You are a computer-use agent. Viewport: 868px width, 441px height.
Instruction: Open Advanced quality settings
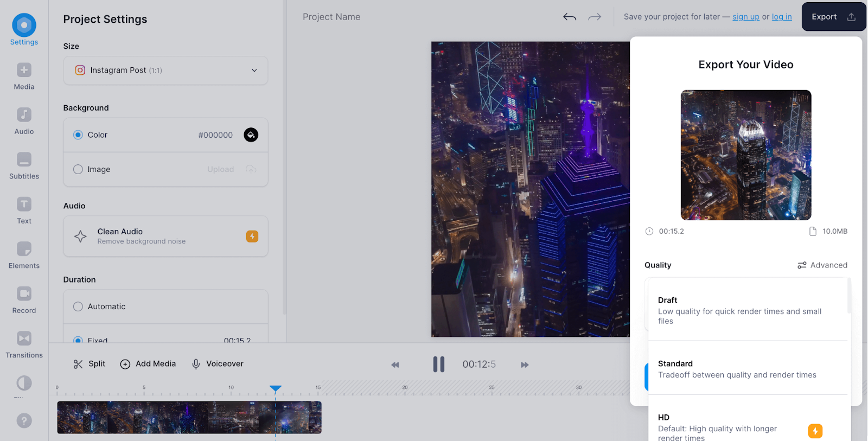tap(822, 265)
